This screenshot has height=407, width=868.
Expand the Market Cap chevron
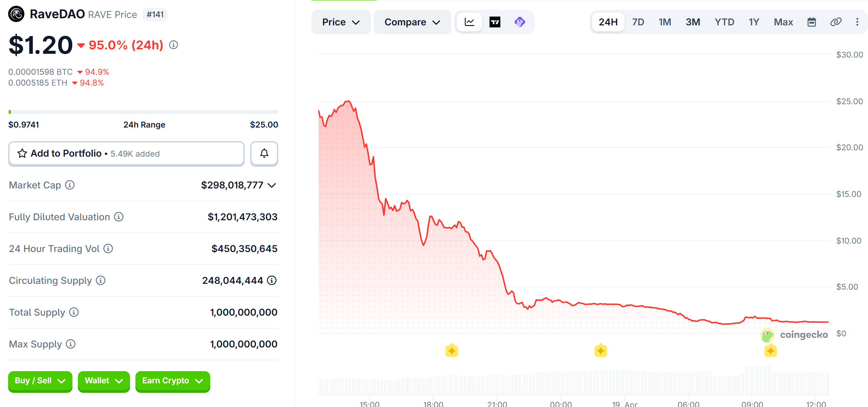pos(272,185)
